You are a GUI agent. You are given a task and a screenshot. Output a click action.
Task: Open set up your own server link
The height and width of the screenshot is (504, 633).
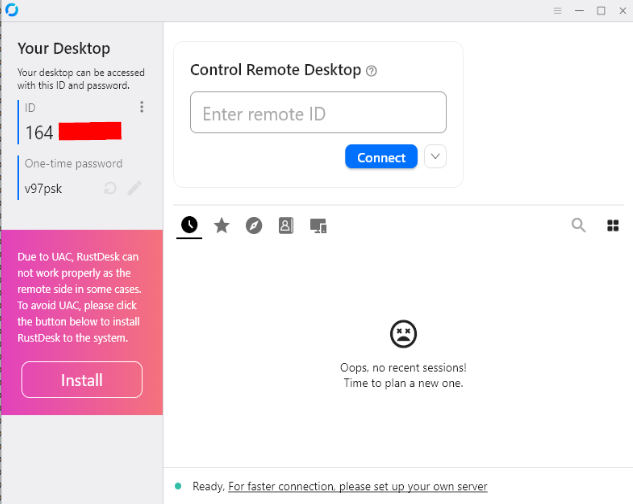coord(358,486)
